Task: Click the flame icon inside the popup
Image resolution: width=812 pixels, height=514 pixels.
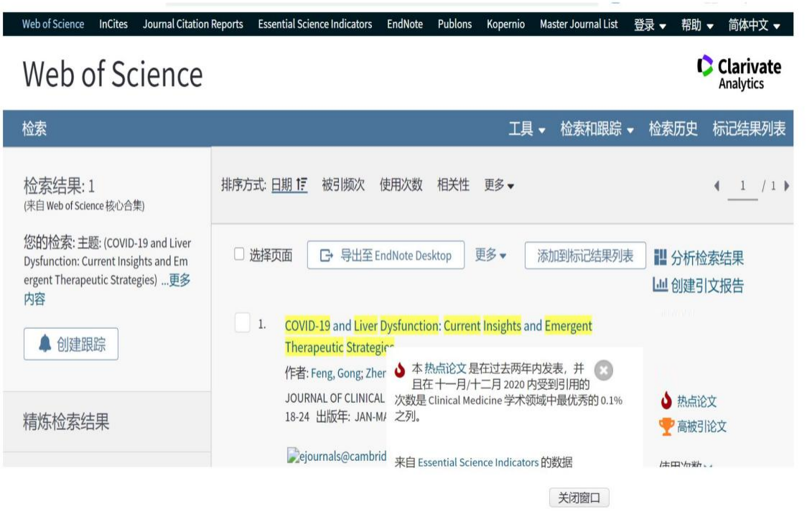Action: [399, 370]
